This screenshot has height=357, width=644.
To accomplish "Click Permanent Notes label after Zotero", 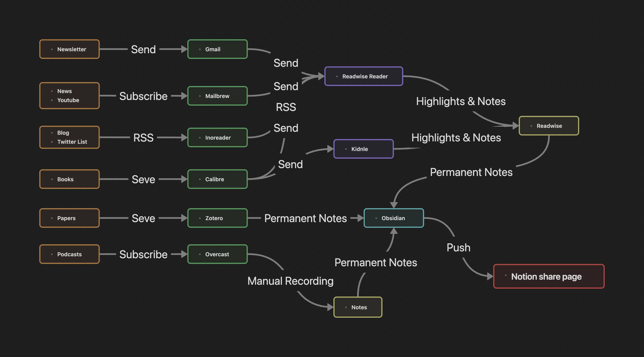I will pos(306,218).
